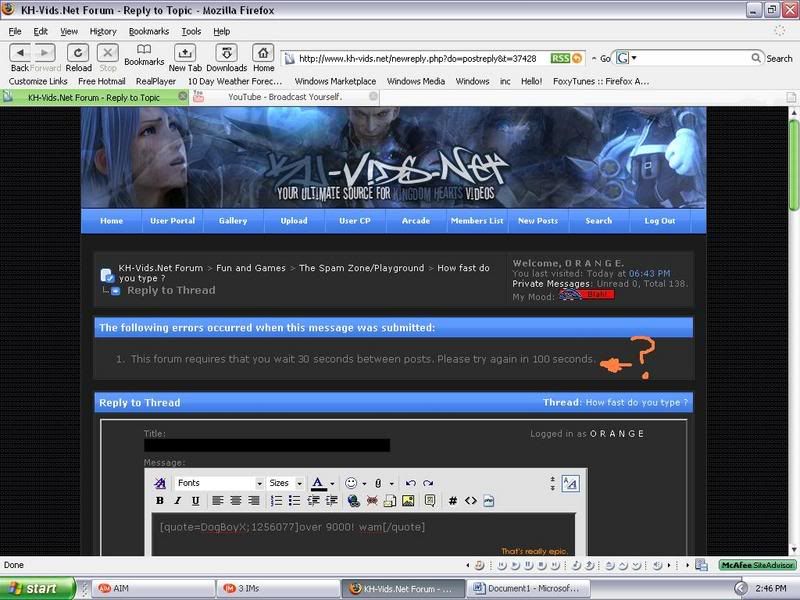This screenshot has width=800, height=600.
Task: Expand the smilies dropdown arrow
Action: (364, 483)
